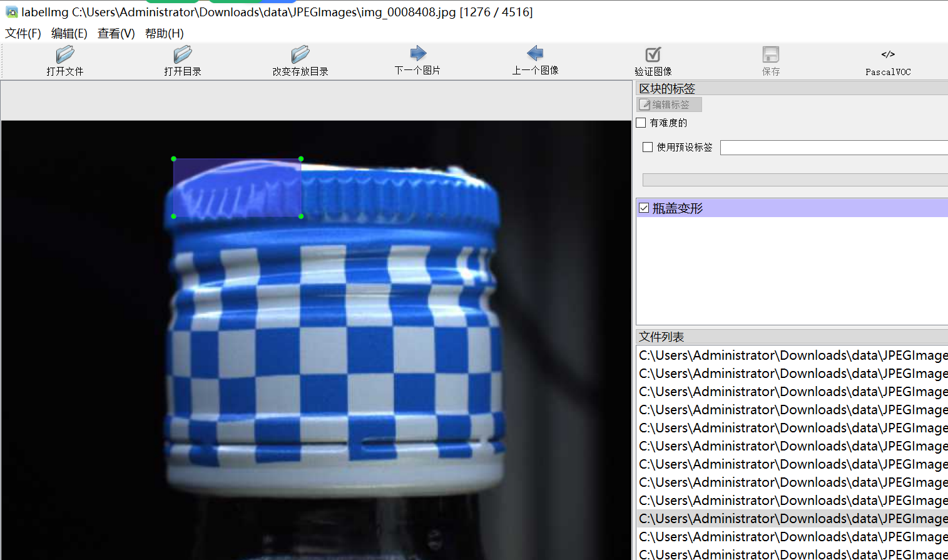Click the bottom-left green vertex of bounding box
This screenshot has width=948, height=560.
click(x=173, y=216)
